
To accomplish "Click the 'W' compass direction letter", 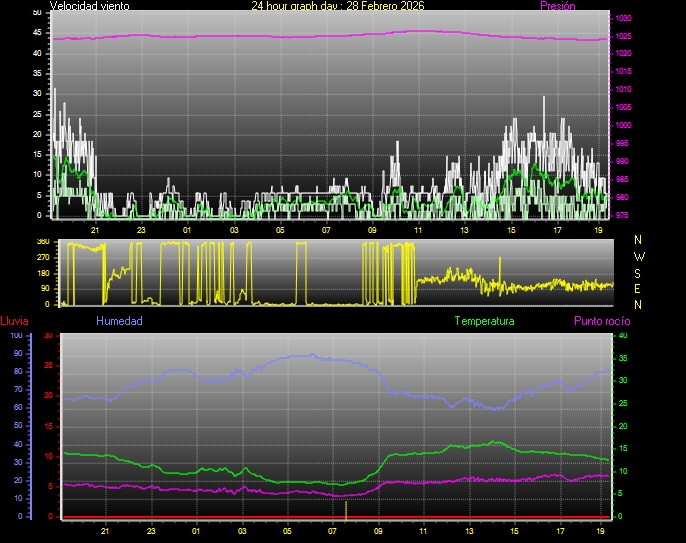I will (639, 256).
